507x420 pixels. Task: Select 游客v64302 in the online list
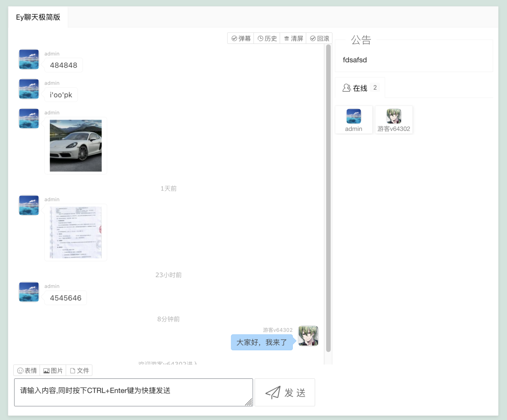pyautogui.click(x=394, y=120)
